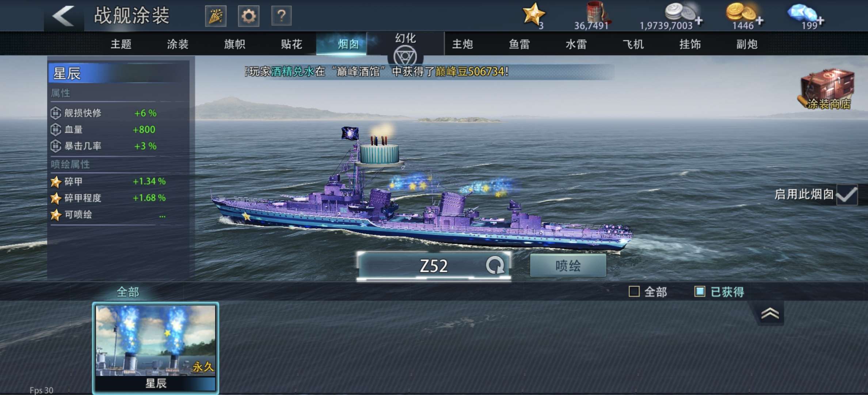Add silver coins with the plus icon
The image size is (868, 395).
pyautogui.click(x=699, y=21)
